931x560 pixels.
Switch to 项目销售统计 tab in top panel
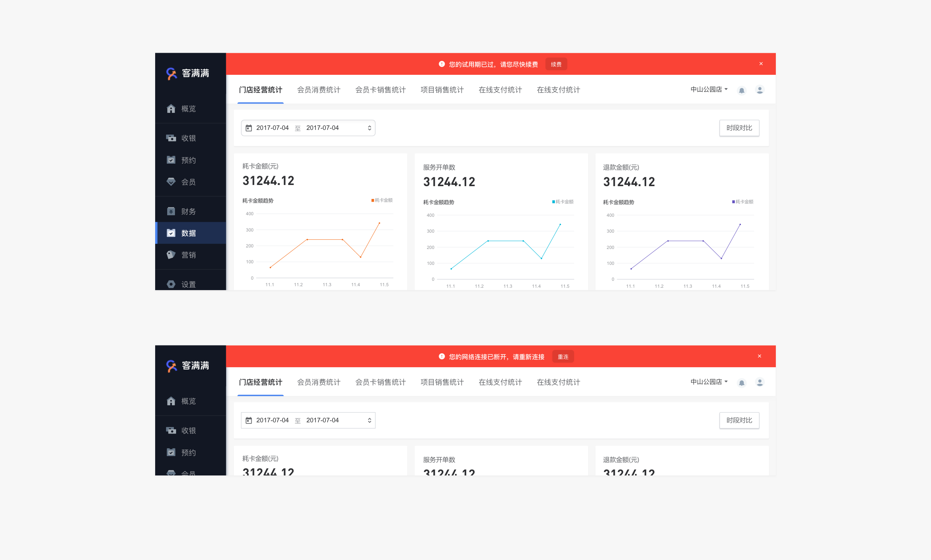(442, 90)
